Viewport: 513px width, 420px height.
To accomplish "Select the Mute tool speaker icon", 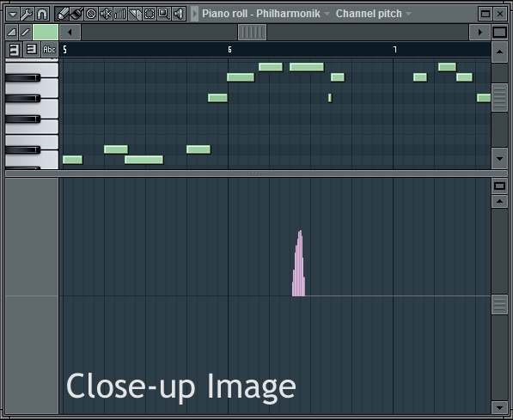I will point(106,14).
